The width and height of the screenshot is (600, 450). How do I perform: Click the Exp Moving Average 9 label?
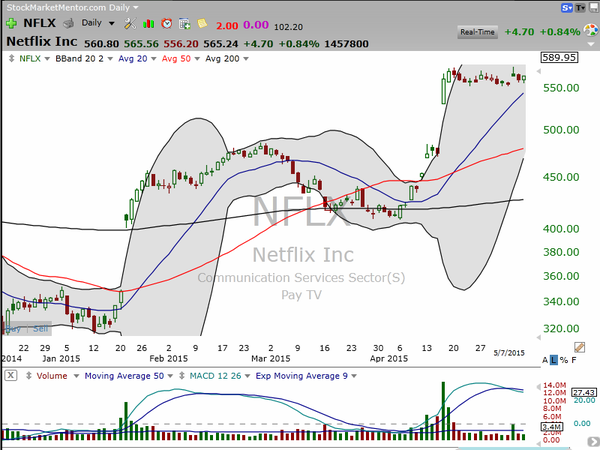[302, 376]
